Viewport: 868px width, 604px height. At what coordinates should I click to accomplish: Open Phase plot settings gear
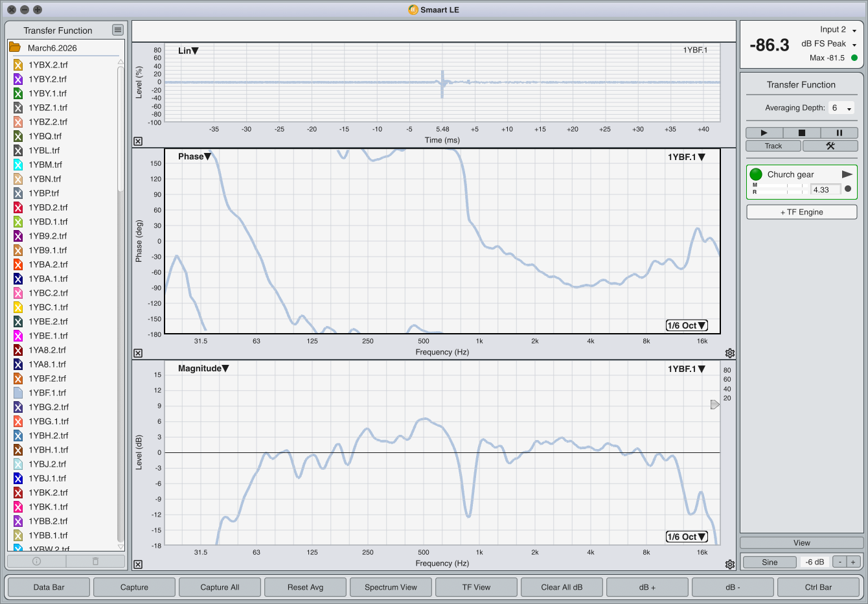coord(730,353)
